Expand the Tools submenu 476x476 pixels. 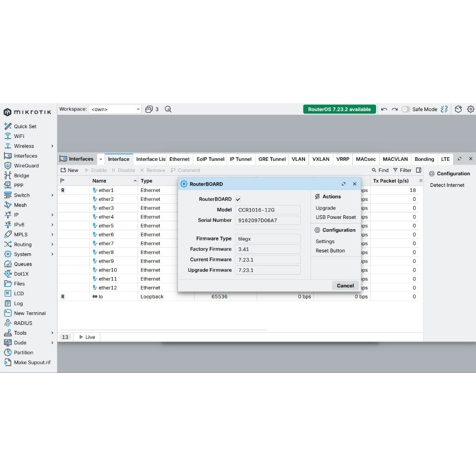point(52,333)
